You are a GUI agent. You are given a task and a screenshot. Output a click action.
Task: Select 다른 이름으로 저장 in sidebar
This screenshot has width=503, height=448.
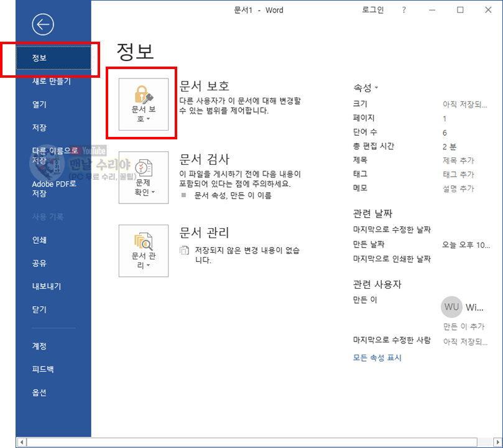[55, 156]
